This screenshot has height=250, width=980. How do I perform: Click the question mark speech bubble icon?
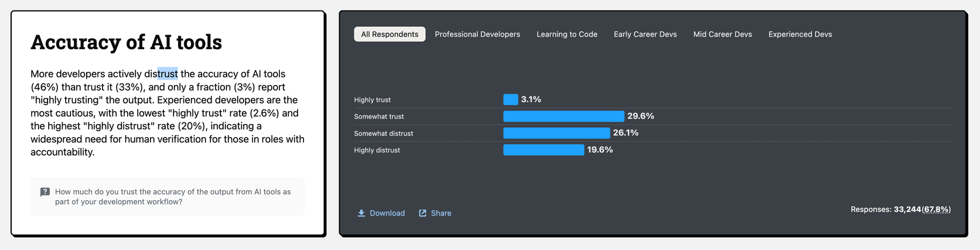coord(45,192)
